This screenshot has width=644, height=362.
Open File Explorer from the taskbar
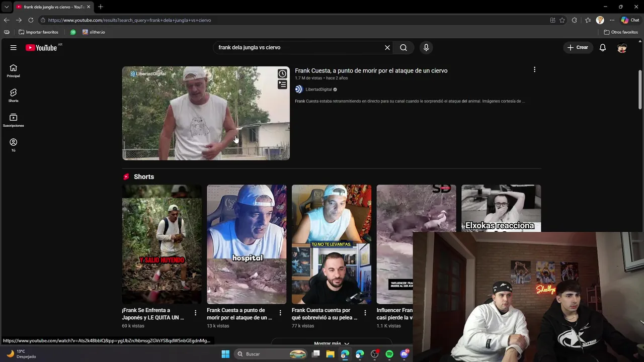331,354
